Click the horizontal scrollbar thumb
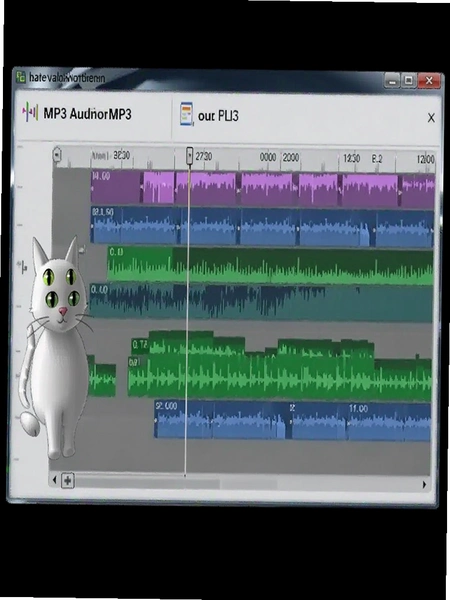The image size is (450, 600). pyautogui.click(x=148, y=483)
